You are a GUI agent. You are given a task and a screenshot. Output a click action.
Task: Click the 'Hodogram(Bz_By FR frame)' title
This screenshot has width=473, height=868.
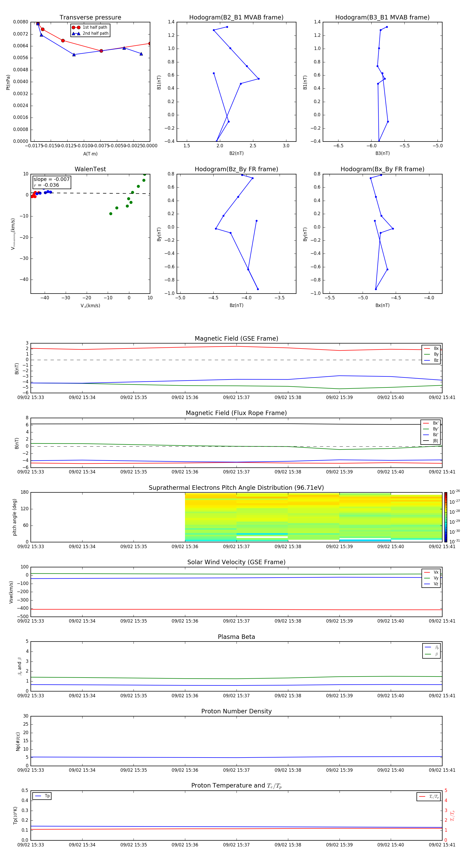[x=236, y=169]
